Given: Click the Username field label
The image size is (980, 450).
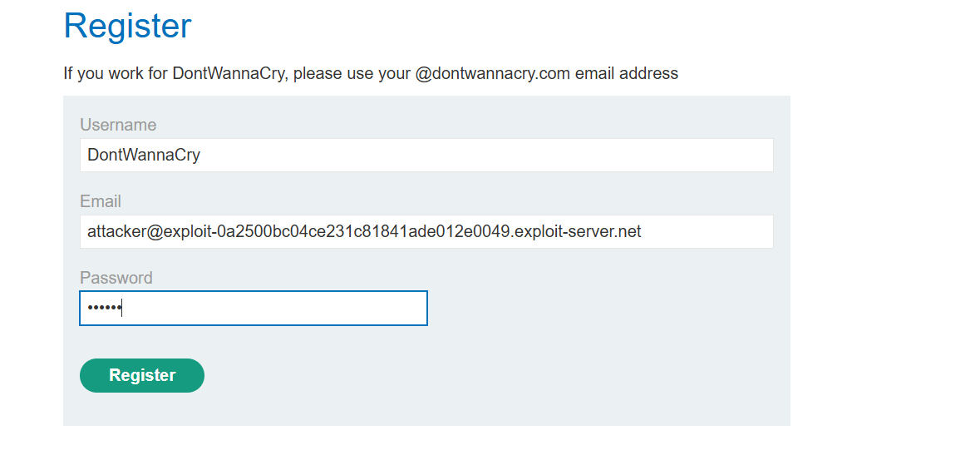Looking at the screenshot, I should (118, 125).
